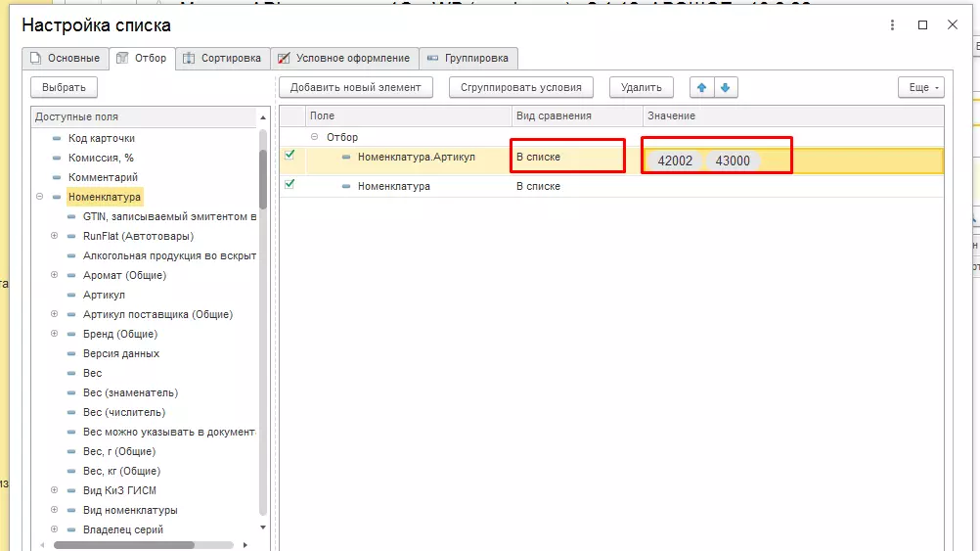The width and height of the screenshot is (980, 551).
Task: Expand Вид номенклатуры node
Action: point(55,510)
